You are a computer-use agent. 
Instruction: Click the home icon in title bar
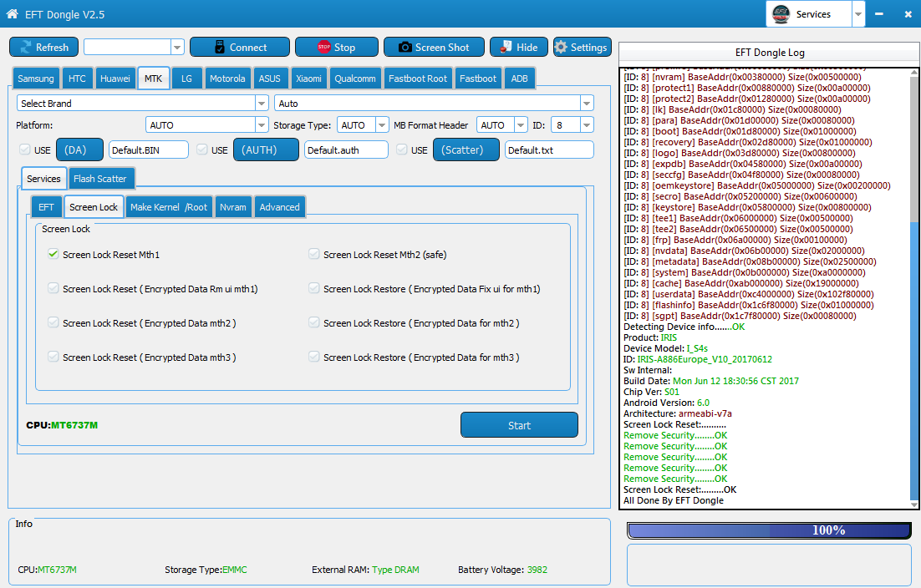pos(13,14)
